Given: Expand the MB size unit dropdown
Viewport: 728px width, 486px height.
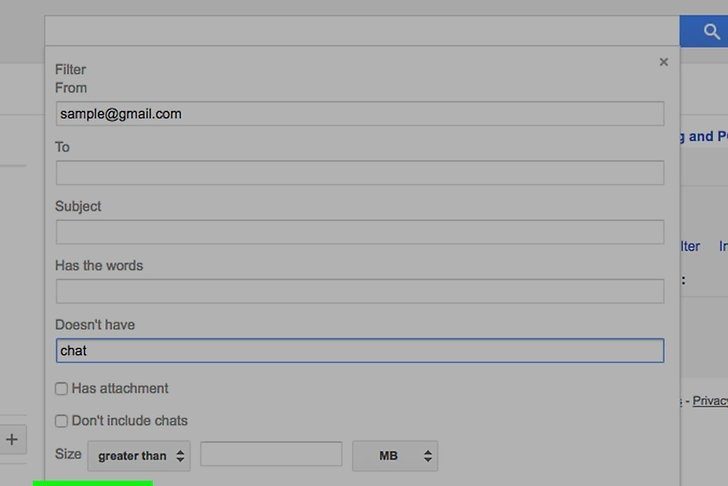Looking at the screenshot, I should point(394,456).
